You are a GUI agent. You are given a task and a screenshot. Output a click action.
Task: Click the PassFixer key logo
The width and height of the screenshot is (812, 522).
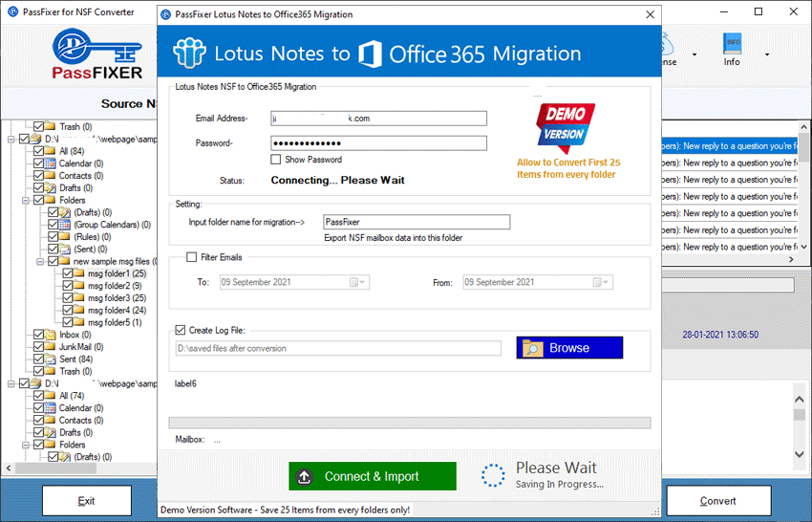pyautogui.click(x=96, y=54)
